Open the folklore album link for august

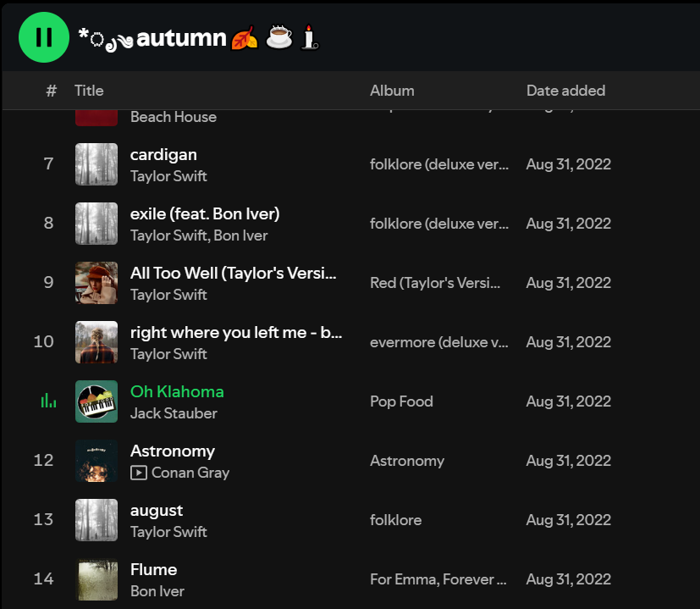(x=395, y=521)
